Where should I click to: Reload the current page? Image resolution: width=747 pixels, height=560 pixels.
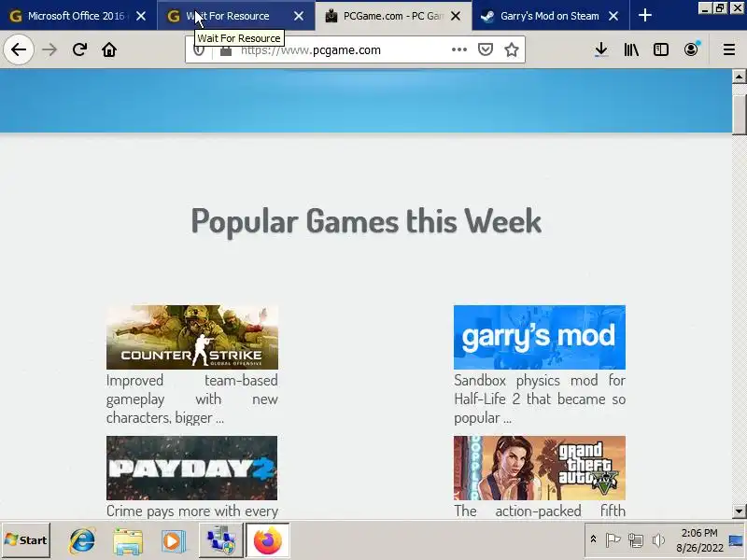click(x=79, y=49)
